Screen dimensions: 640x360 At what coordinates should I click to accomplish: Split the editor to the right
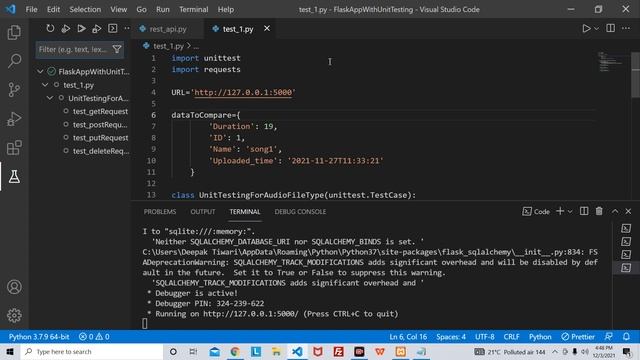click(611, 28)
